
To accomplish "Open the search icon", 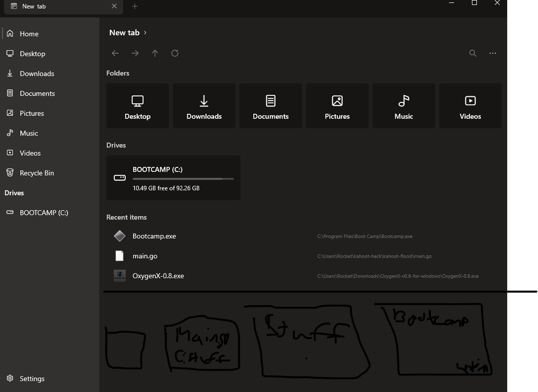I will pyautogui.click(x=472, y=53).
